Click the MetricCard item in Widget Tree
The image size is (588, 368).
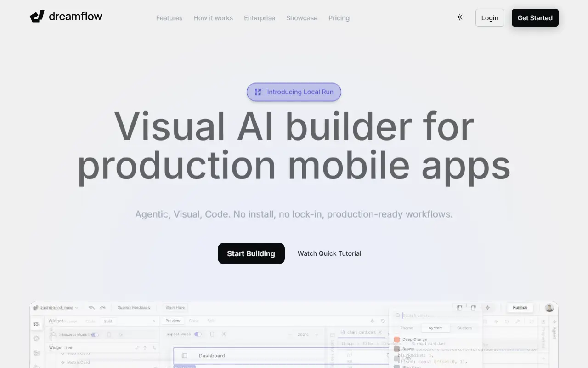coord(76,362)
